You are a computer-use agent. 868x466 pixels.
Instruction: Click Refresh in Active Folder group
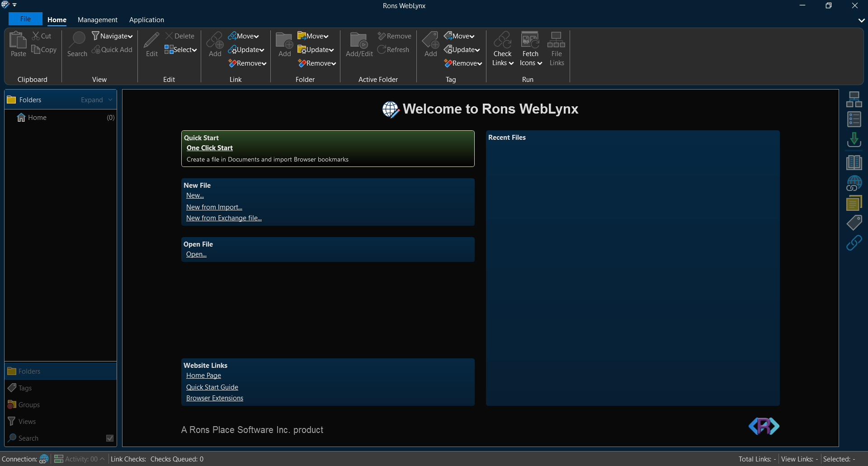pyautogui.click(x=393, y=50)
